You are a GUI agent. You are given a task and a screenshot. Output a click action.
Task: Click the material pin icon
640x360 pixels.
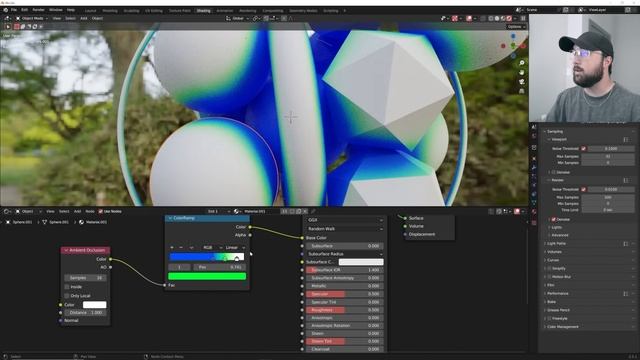pos(313,211)
